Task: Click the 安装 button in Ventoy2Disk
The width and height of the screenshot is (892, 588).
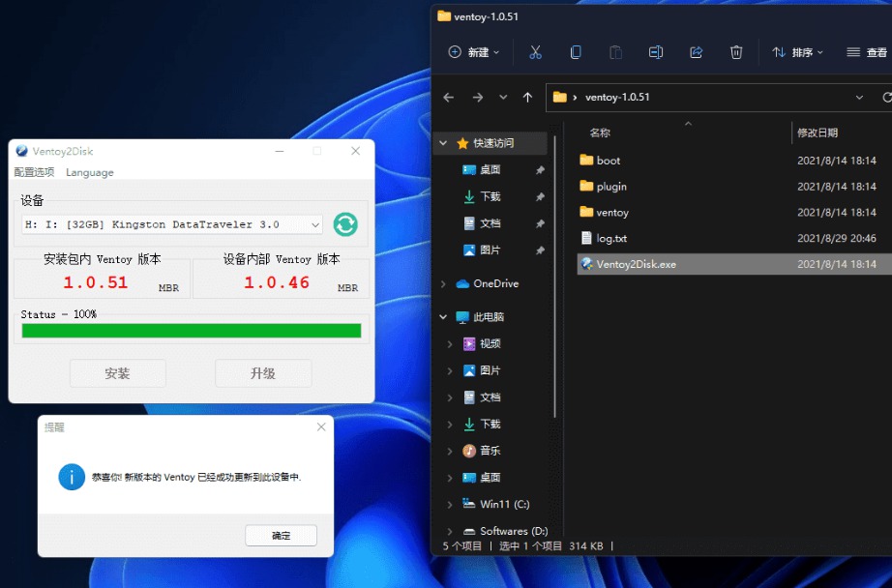Action: click(x=118, y=373)
